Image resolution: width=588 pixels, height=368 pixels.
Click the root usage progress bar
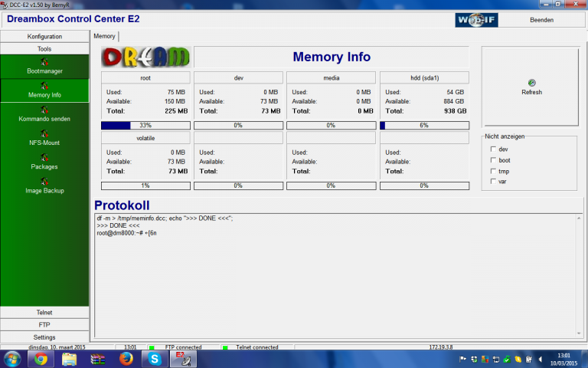[145, 125]
